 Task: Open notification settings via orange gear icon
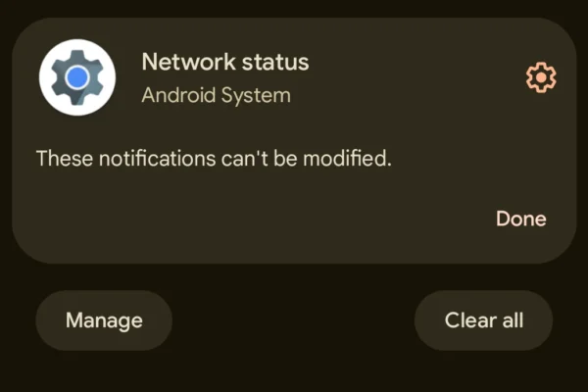pos(541,77)
